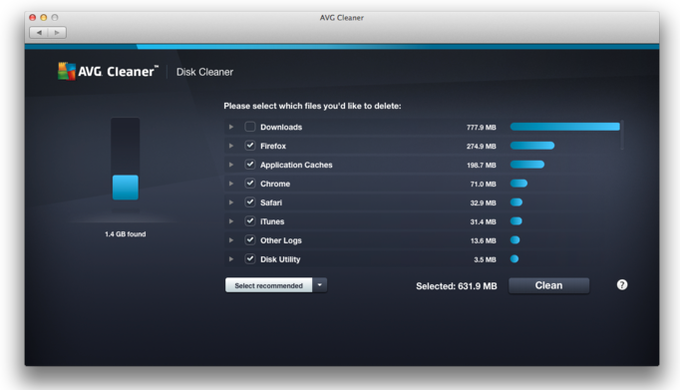Uncheck the Safari checkbox
The width and height of the screenshot is (680, 390).
click(x=250, y=202)
